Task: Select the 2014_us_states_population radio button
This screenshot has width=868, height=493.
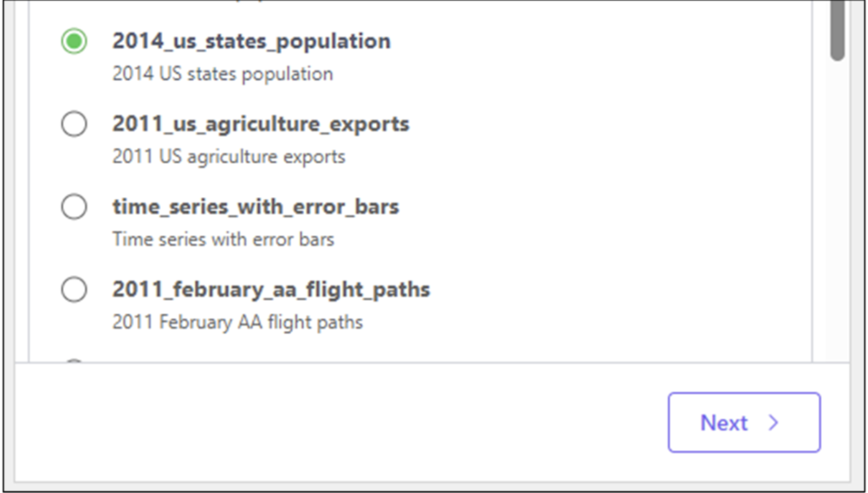Action: point(74,42)
